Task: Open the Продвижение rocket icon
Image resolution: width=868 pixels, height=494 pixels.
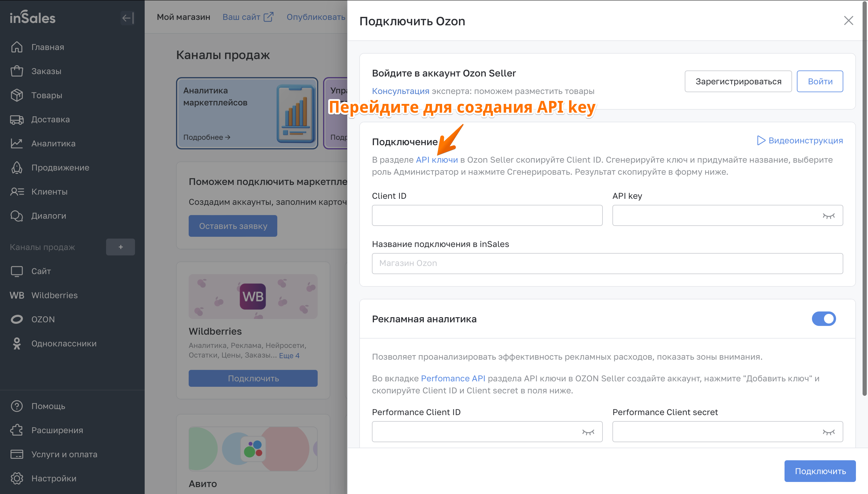Action: [x=17, y=167]
